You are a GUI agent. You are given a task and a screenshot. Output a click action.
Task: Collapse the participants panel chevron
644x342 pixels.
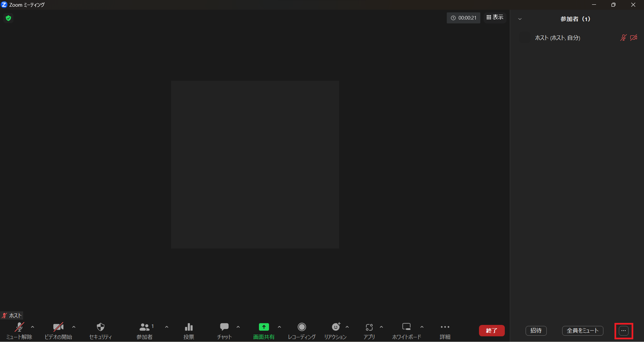point(520,19)
